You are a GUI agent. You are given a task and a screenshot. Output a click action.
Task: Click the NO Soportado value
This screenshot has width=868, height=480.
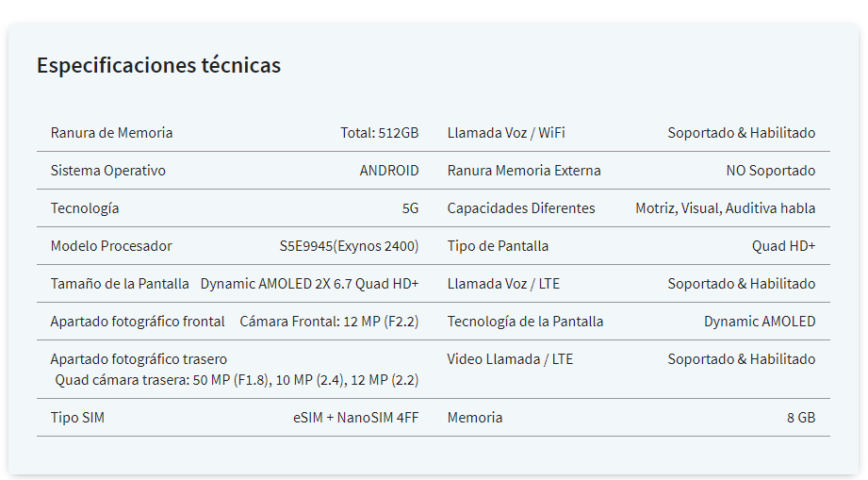click(771, 171)
